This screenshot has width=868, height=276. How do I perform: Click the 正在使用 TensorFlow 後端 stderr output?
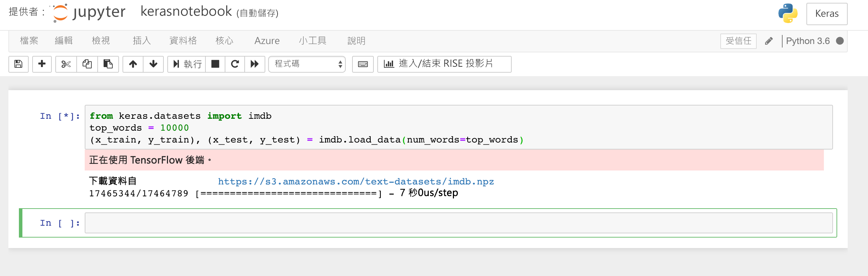454,160
